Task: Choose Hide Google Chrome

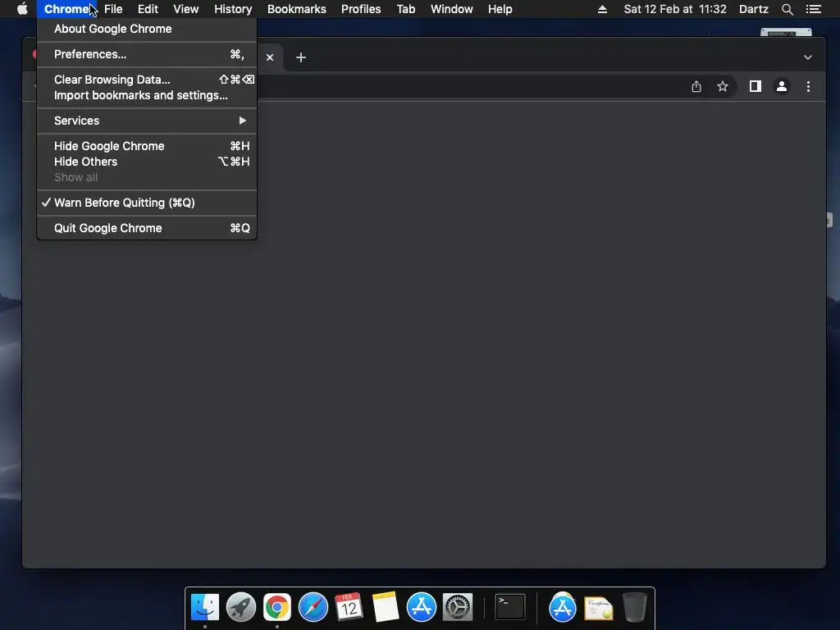Action: click(x=147, y=146)
